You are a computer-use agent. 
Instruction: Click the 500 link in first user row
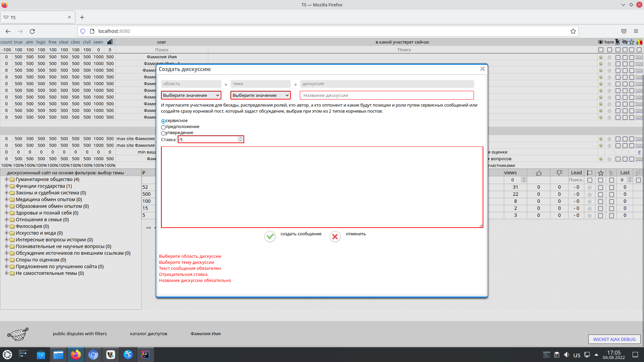(639, 57)
